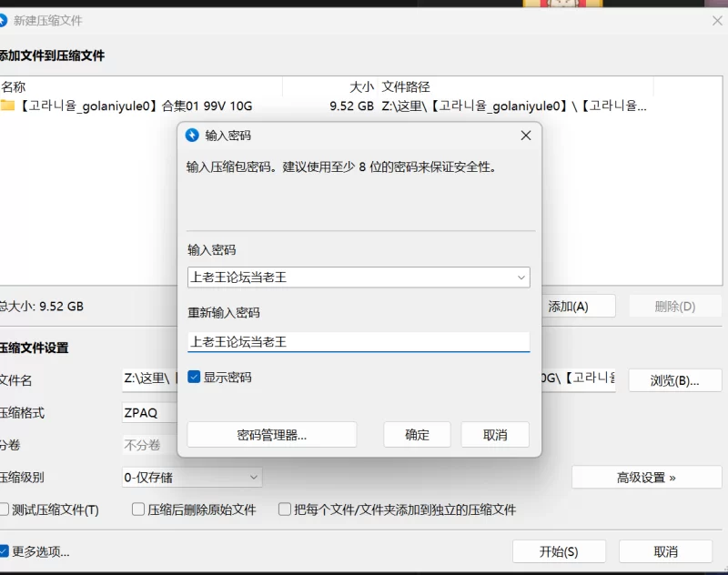
Task: Click the 删除(D) button
Action: [675, 307]
